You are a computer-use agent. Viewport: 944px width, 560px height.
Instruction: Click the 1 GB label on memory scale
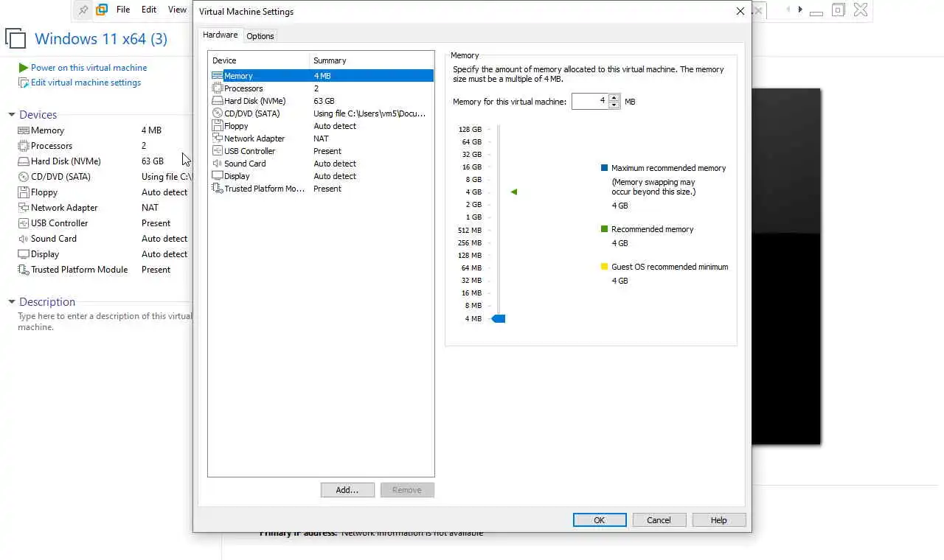(473, 217)
